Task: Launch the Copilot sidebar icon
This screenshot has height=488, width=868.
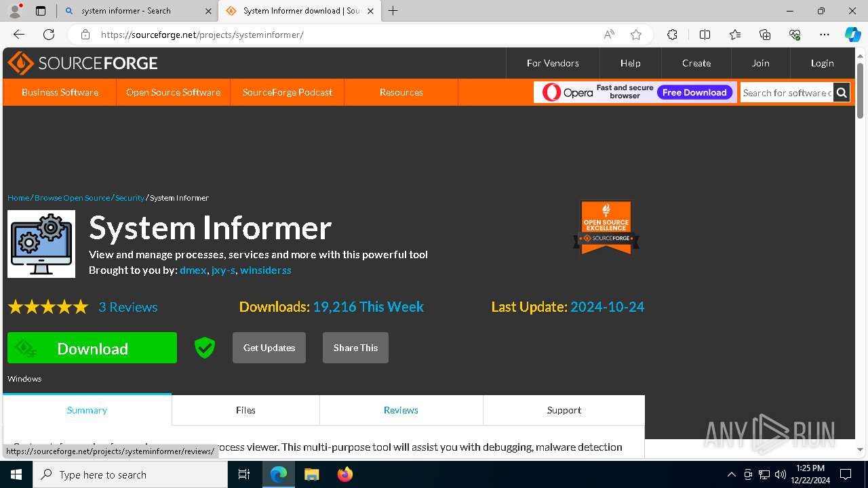Action: point(852,35)
